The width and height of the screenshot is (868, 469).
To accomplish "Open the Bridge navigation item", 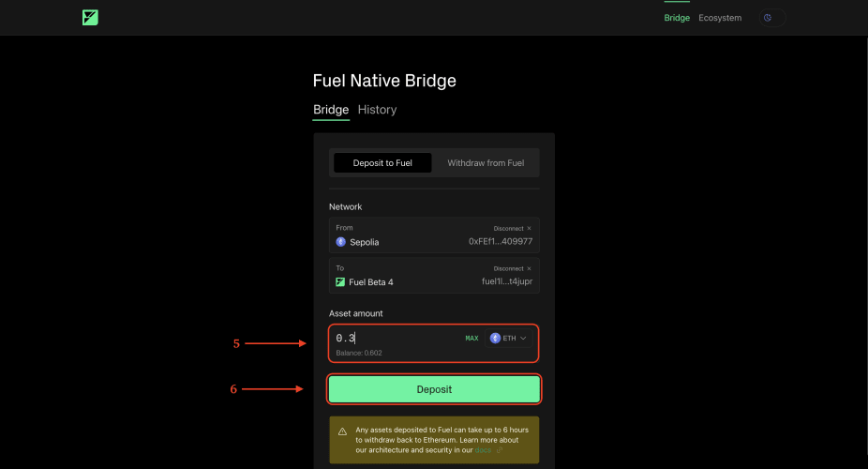I will click(677, 18).
